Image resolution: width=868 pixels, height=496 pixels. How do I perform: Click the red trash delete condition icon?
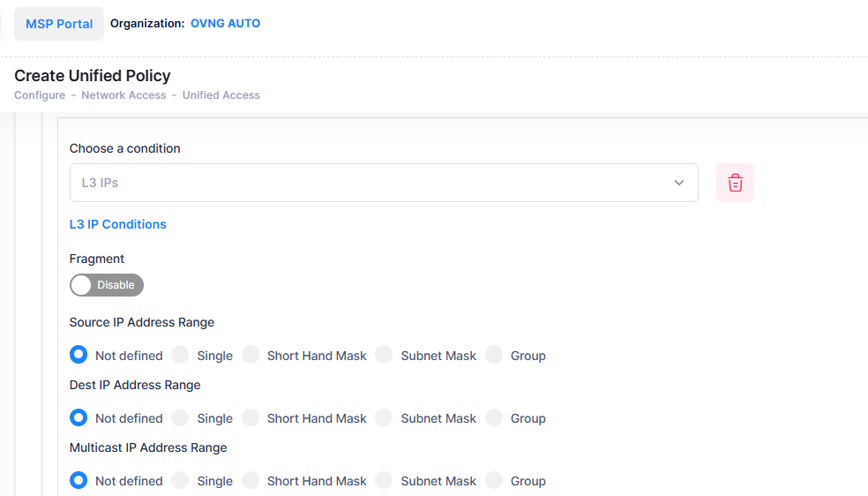pyautogui.click(x=735, y=183)
